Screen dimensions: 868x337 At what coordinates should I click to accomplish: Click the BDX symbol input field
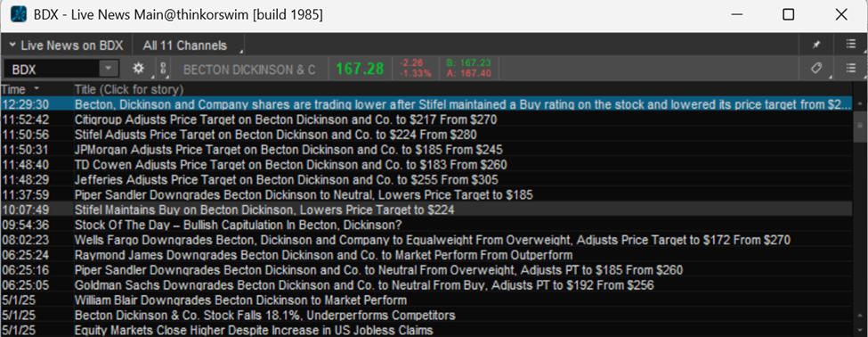tap(52, 69)
